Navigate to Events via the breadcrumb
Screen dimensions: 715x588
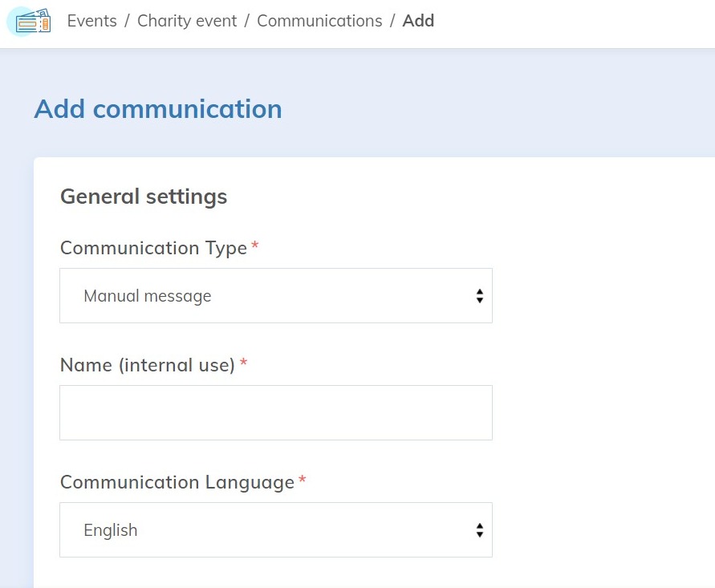pos(91,21)
